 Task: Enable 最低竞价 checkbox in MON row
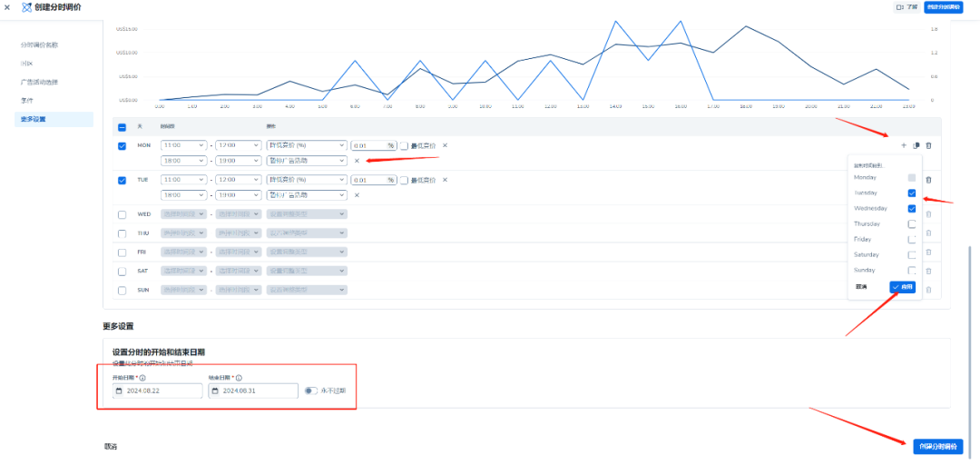click(x=404, y=145)
